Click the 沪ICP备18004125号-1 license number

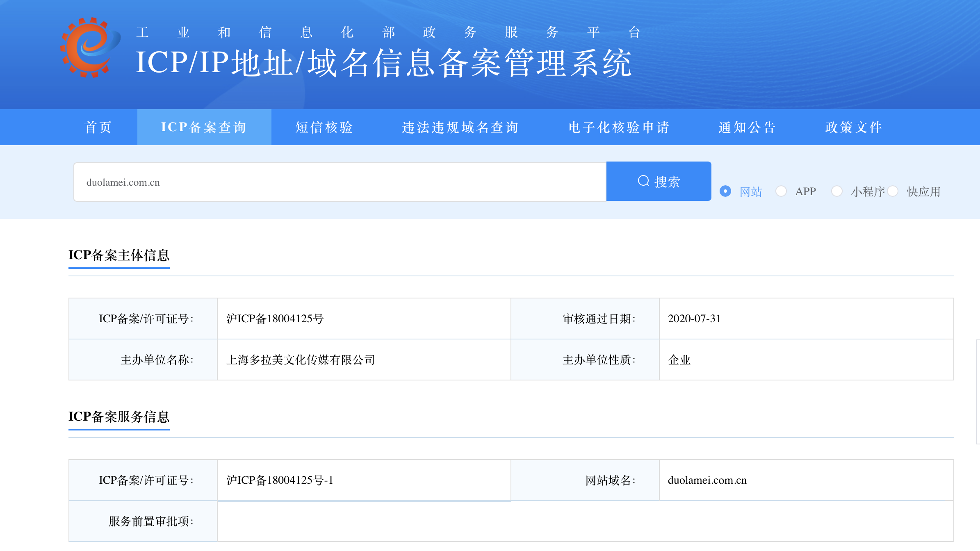click(280, 480)
